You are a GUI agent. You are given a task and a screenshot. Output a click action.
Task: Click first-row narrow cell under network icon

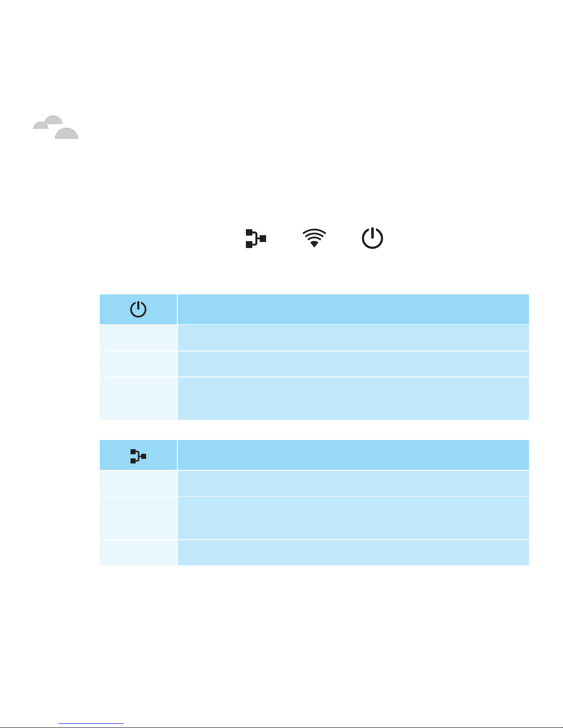pos(138,483)
